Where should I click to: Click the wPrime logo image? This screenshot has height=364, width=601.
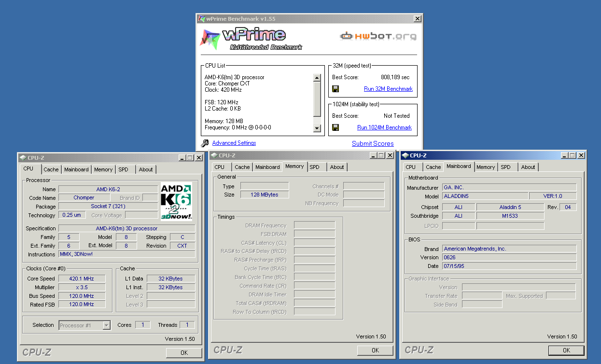251,39
